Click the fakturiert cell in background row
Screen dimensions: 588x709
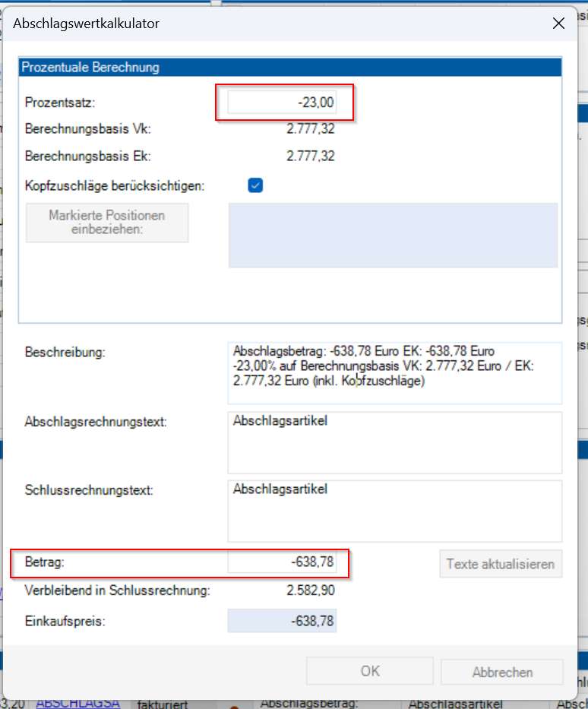coord(163,704)
